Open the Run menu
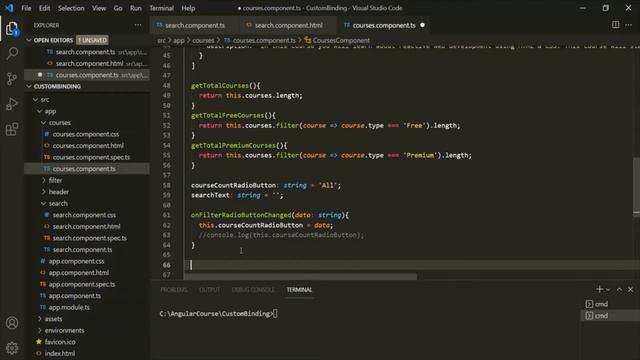The height and width of the screenshot is (360, 640). coord(136,8)
